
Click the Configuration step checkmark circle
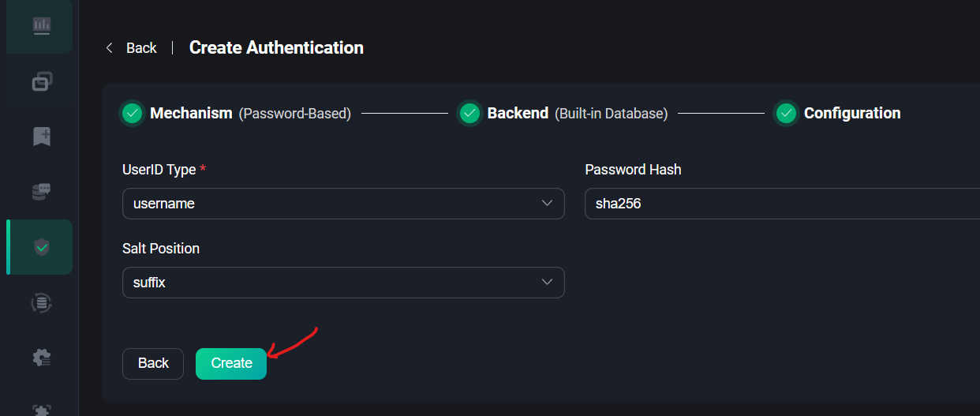786,114
